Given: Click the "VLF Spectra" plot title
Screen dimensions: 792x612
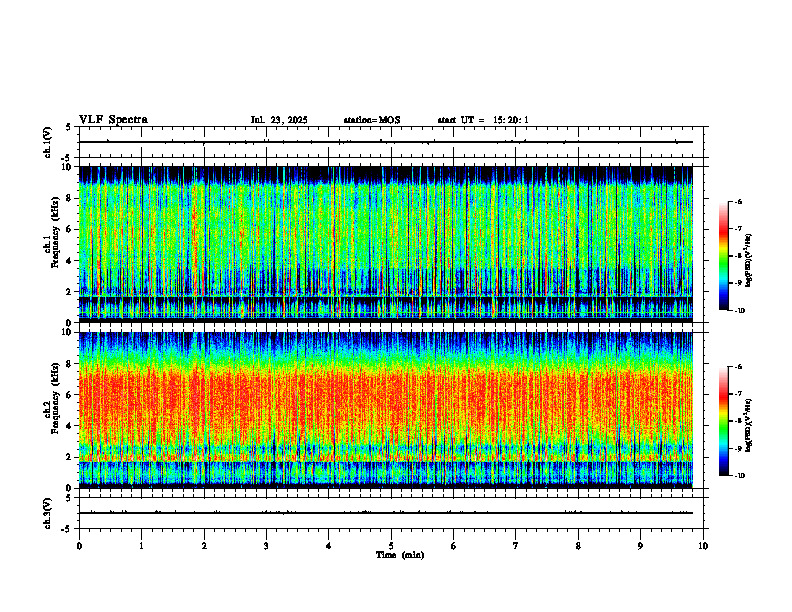Looking at the screenshot, I should (x=113, y=120).
